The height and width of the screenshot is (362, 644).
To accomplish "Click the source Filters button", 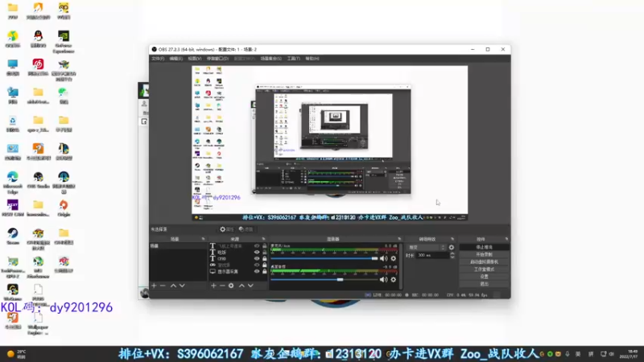I will 246,229.
